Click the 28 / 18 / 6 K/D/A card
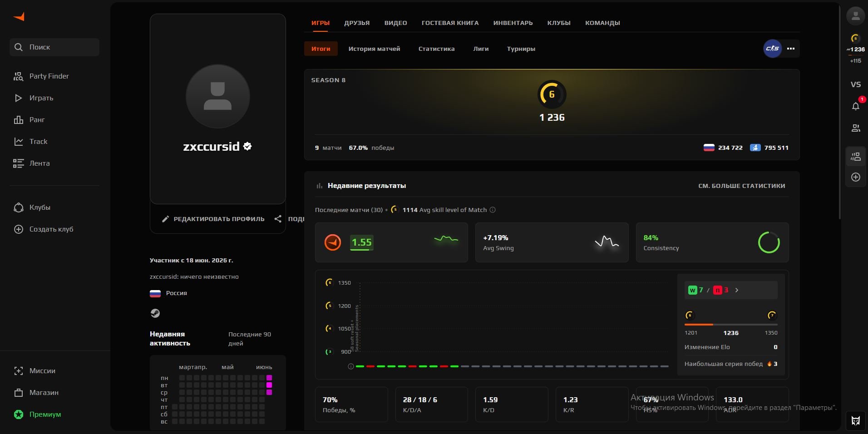 tap(432, 404)
